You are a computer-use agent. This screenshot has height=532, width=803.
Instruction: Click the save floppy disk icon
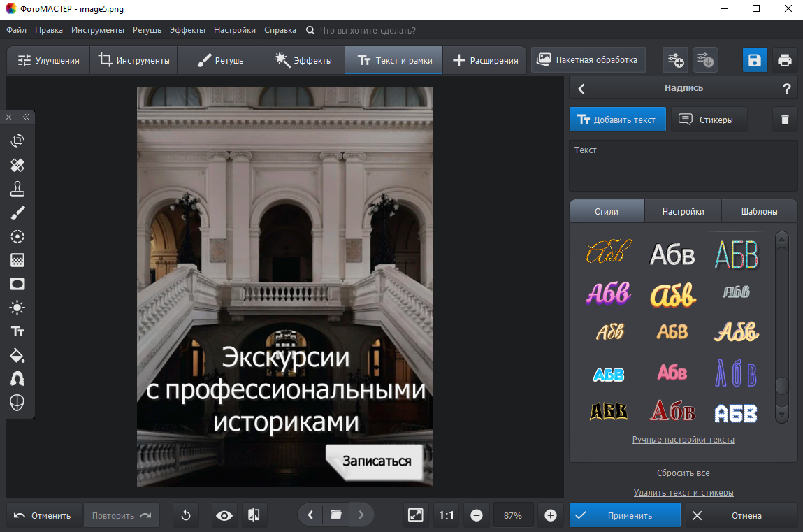point(755,60)
